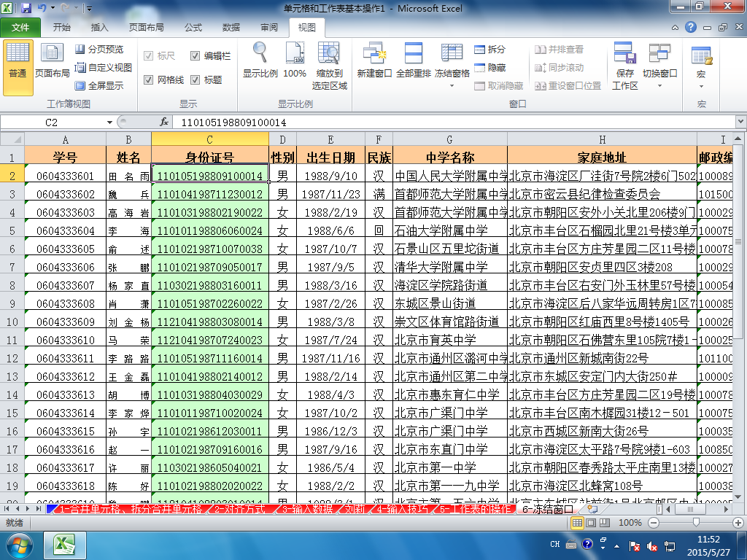747x560 pixels.
Task: Set zoom to 100% from the ribbon
Action: click(295, 60)
